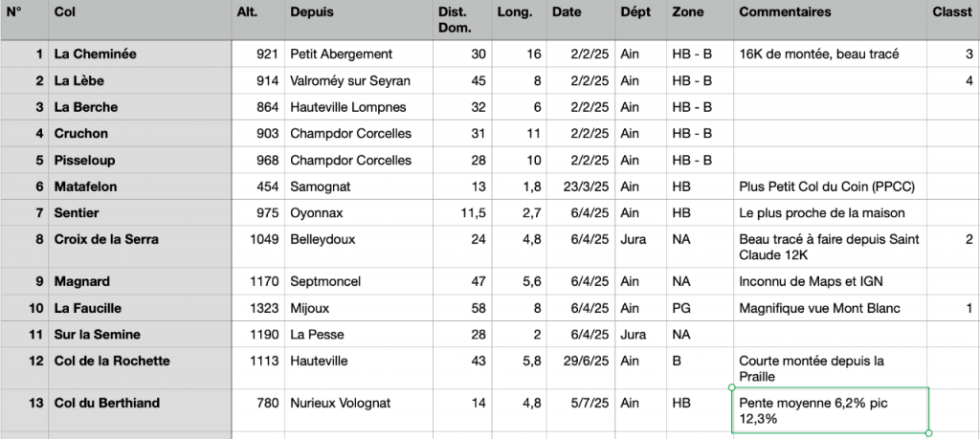980x439 pixels.
Task: Click the top-left selection handle of the highlighted cell
Action: click(732, 387)
